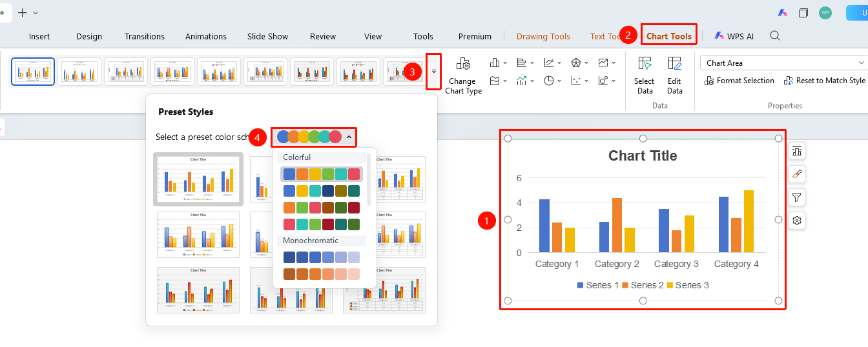Open the Select Data tool
Image resolution: width=868 pixels, height=347 pixels.
pos(644,75)
